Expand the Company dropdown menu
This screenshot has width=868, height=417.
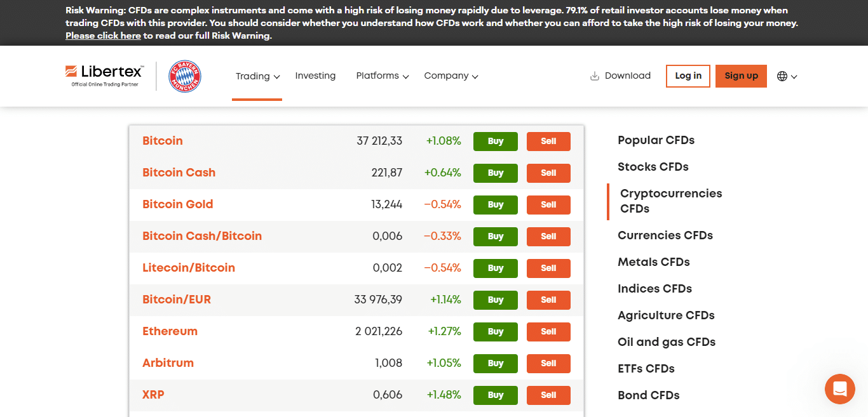point(451,76)
